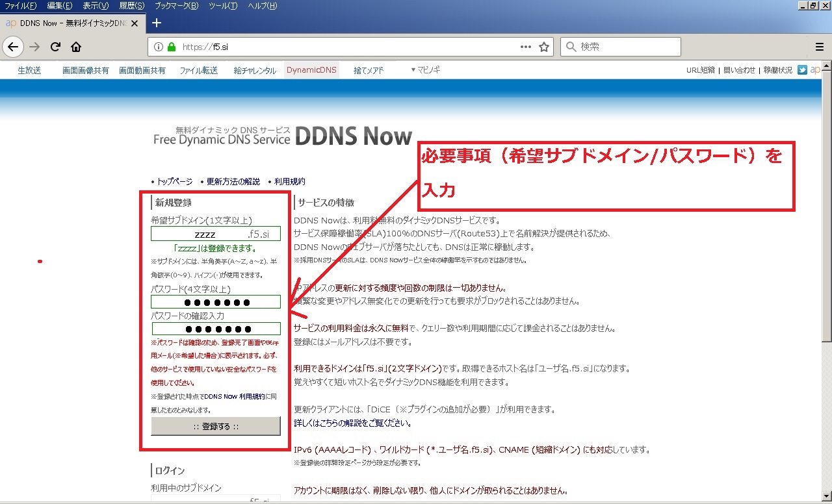Open a new tab with the plus button
This screenshot has width=832, height=504.
point(156,23)
